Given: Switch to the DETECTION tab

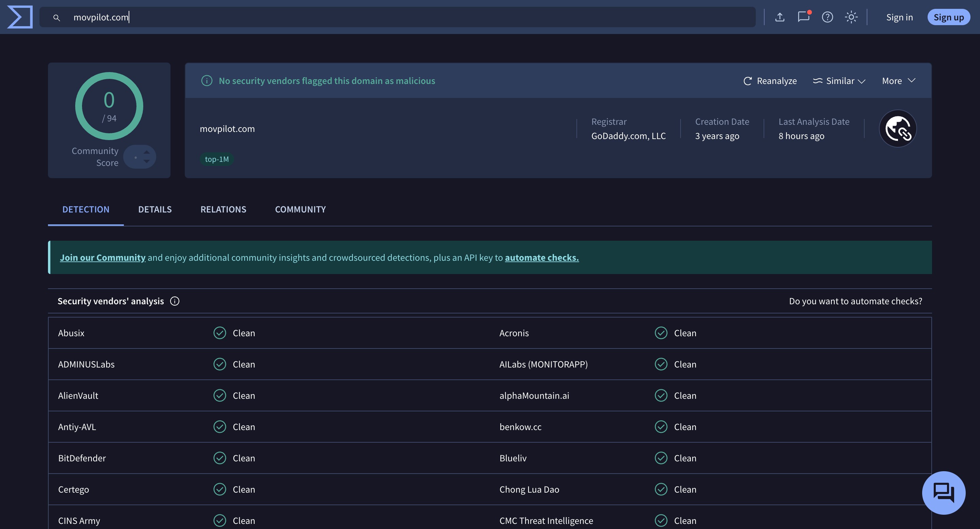Looking at the screenshot, I should click(86, 209).
